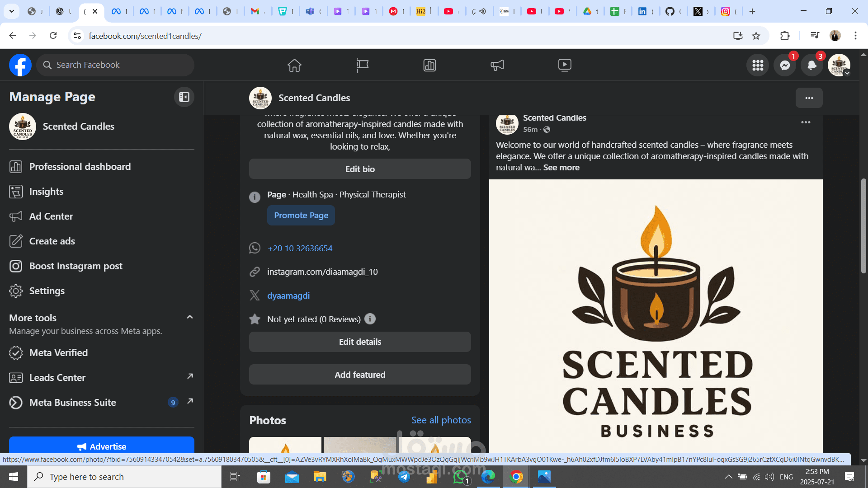Screen dimensions: 868x488
Task: Open Chrome extensions puzzle icon
Action: [x=785, y=36]
